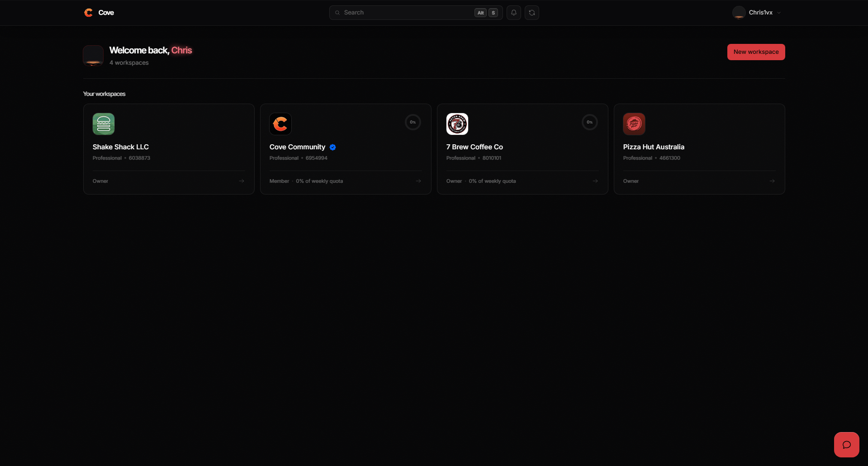The width and height of the screenshot is (868, 466).
Task: Click workspace ID 6038873
Action: pyautogui.click(x=139, y=158)
